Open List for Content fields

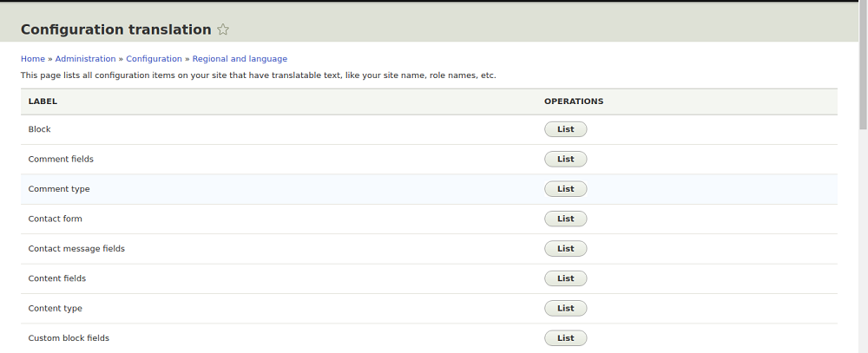point(565,278)
